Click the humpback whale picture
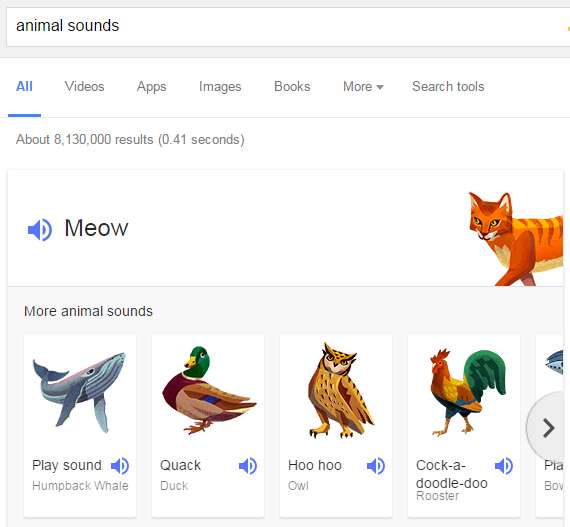Screen dimensions: 570x527 tap(79, 392)
